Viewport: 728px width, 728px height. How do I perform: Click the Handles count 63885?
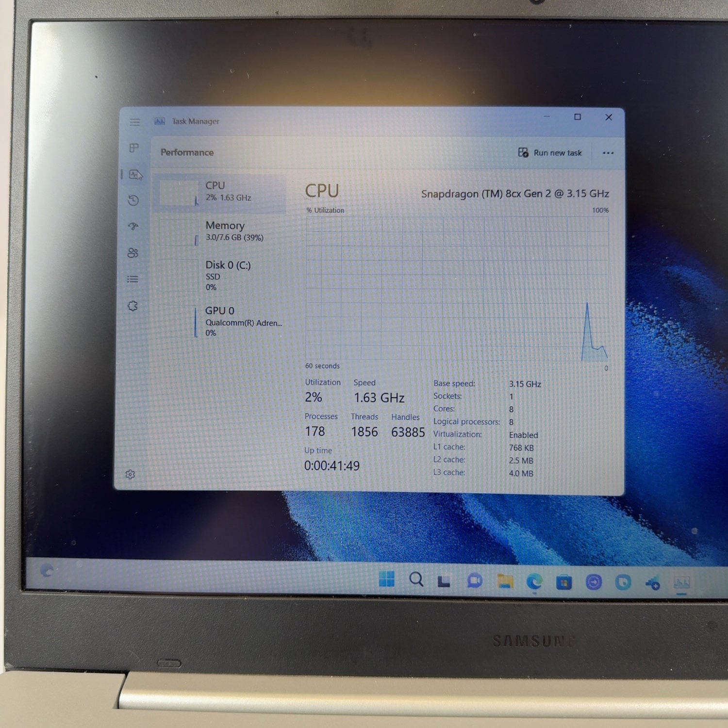coord(408,432)
